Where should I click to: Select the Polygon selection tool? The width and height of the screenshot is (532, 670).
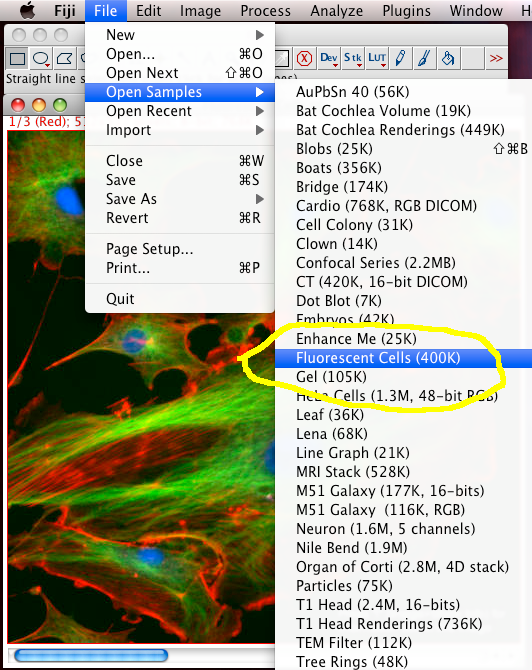(x=65, y=58)
